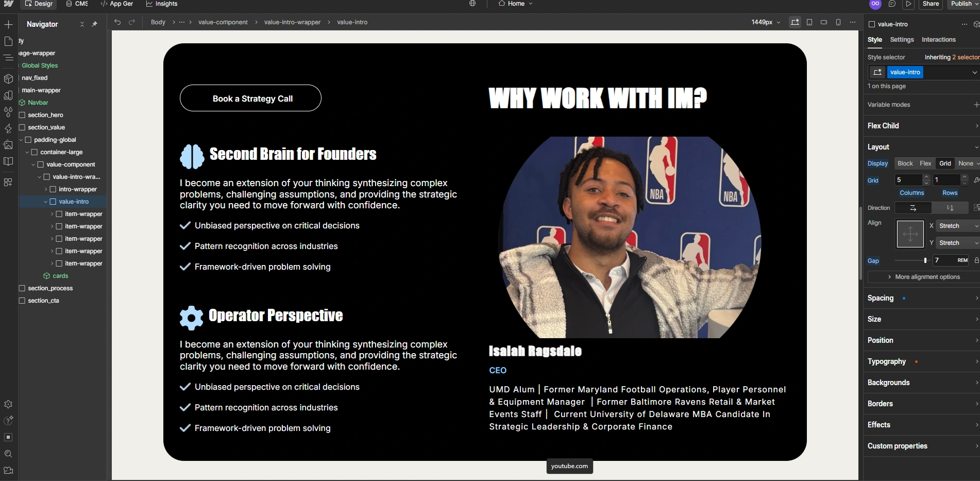Switch to tablet breakpoint
The width and height of the screenshot is (980, 481).
809,22
